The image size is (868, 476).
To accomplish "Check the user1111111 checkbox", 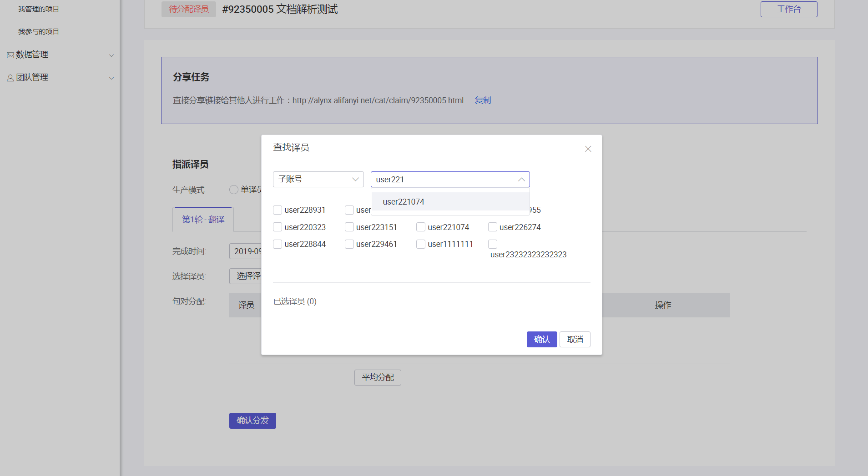I will coord(421,244).
